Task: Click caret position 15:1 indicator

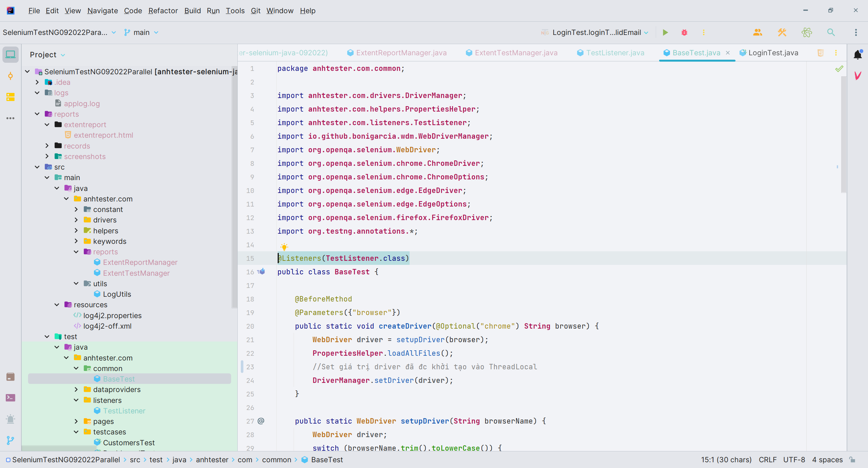Action: click(x=726, y=460)
